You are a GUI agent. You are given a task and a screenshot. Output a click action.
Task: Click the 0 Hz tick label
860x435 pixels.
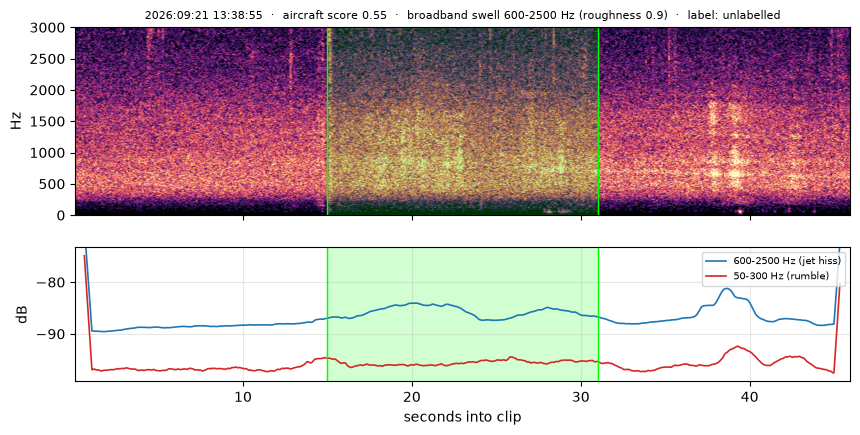[62, 216]
